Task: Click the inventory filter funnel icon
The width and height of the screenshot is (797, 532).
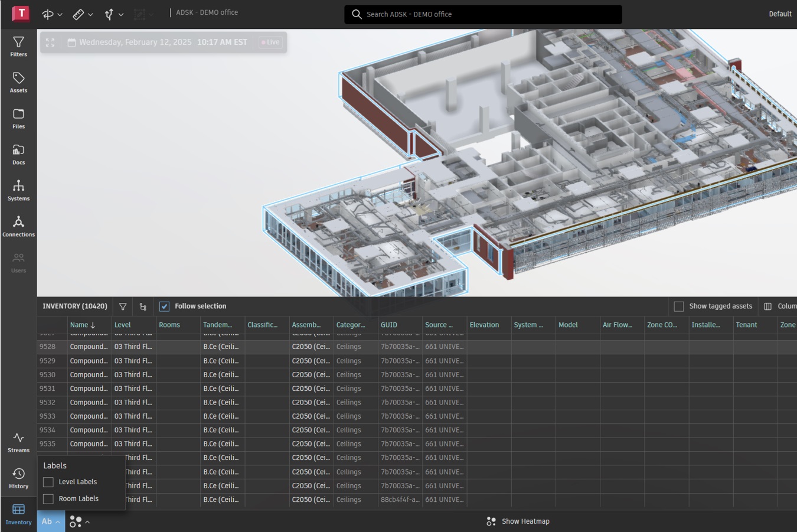Action: pos(122,306)
